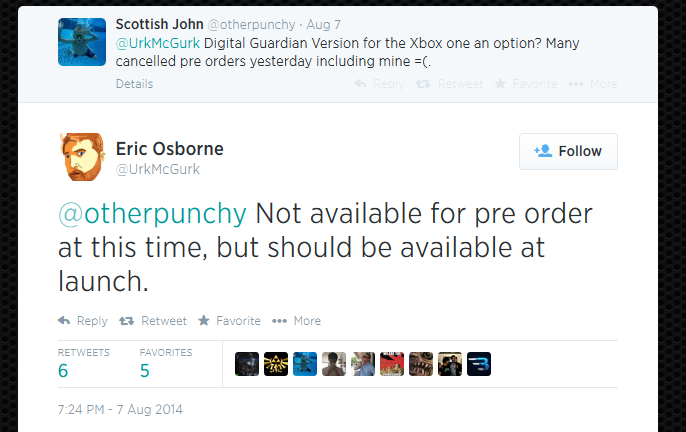Open the Zelda triforce avatar in favoriters
This screenshot has height=432, width=686.
pos(276,364)
